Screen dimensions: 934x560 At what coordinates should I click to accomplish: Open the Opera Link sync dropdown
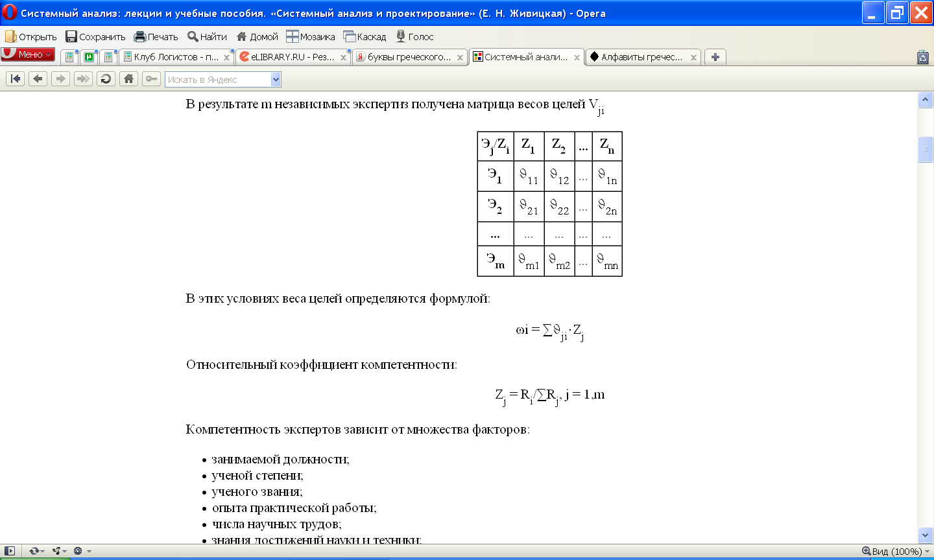[x=36, y=551]
